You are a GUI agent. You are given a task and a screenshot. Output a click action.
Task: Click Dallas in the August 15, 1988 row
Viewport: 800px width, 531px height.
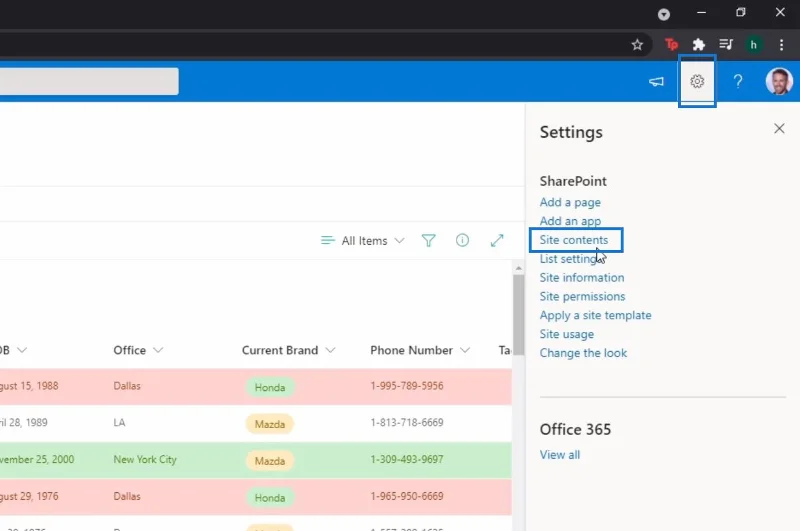pos(127,386)
